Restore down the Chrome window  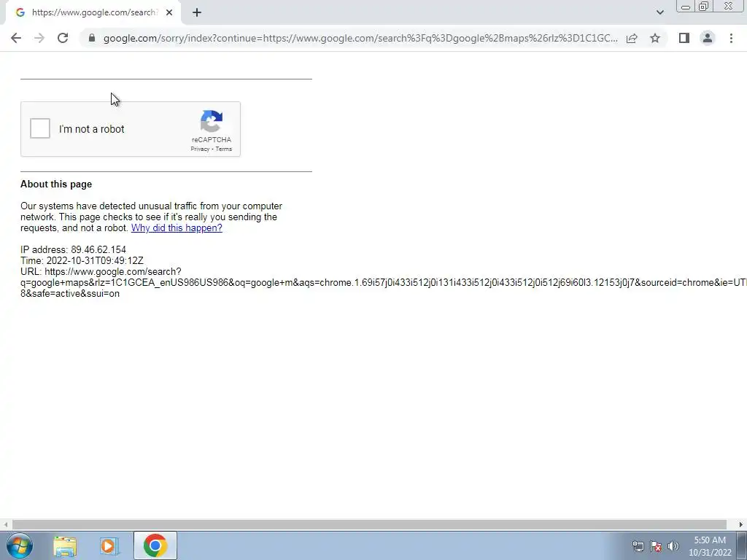coord(704,7)
